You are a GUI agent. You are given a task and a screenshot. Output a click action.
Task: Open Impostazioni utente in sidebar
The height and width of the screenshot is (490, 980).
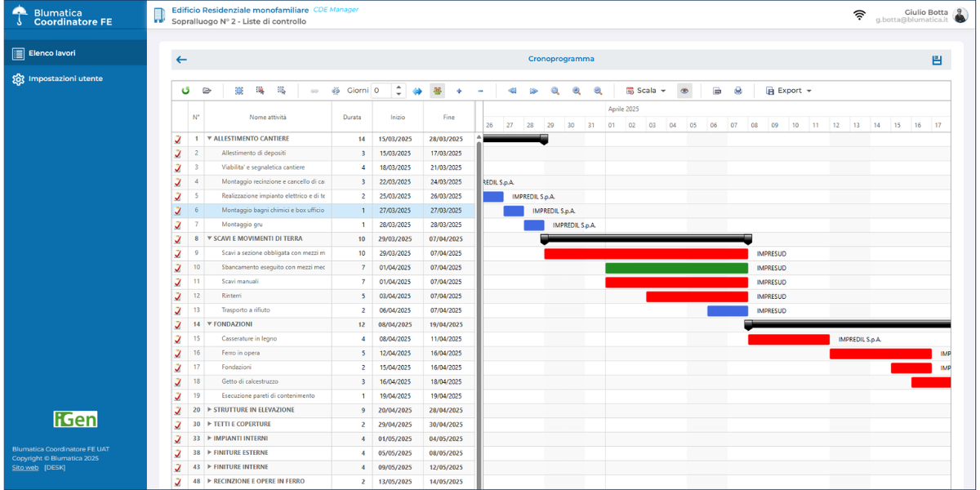[65, 79]
